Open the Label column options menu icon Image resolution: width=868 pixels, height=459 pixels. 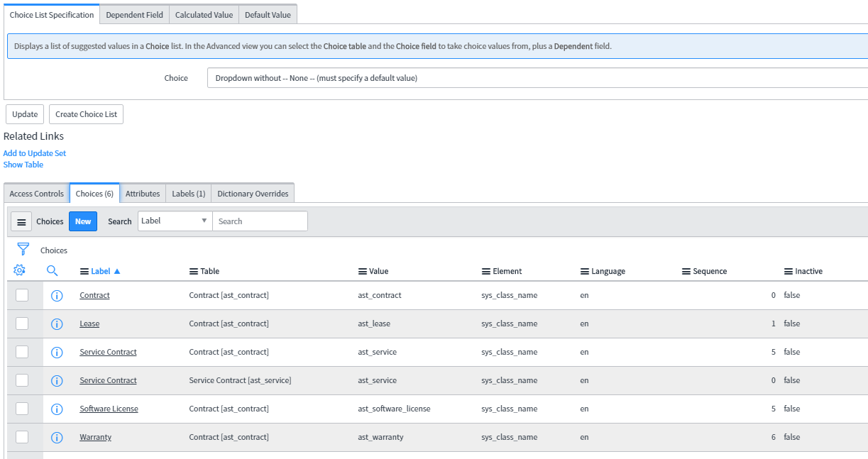coord(84,271)
